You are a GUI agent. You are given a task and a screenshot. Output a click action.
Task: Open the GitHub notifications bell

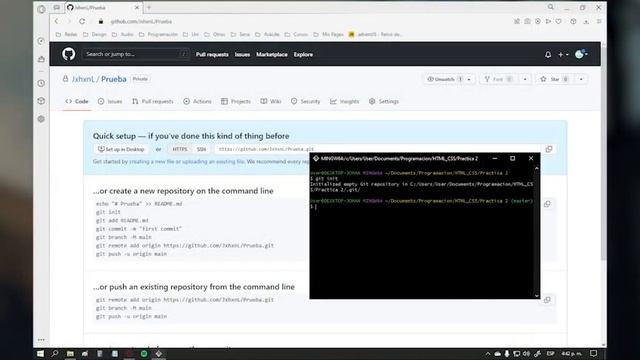pyautogui.click(x=548, y=54)
